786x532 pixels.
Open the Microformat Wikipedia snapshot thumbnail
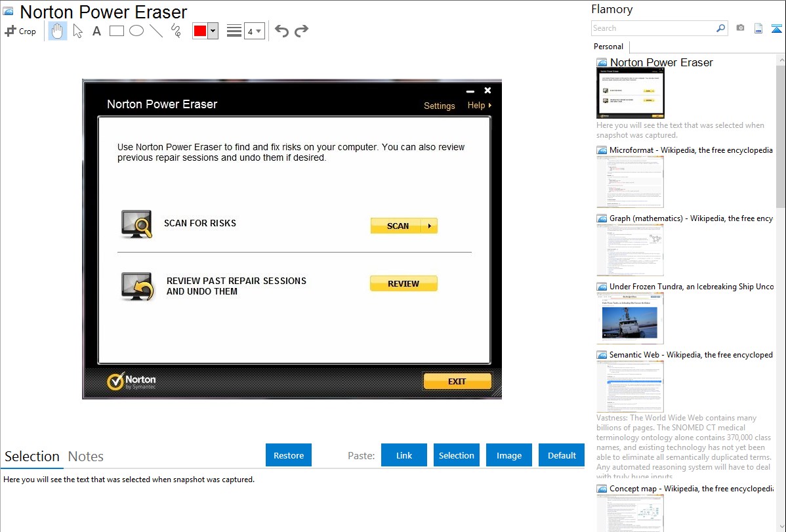tap(630, 182)
